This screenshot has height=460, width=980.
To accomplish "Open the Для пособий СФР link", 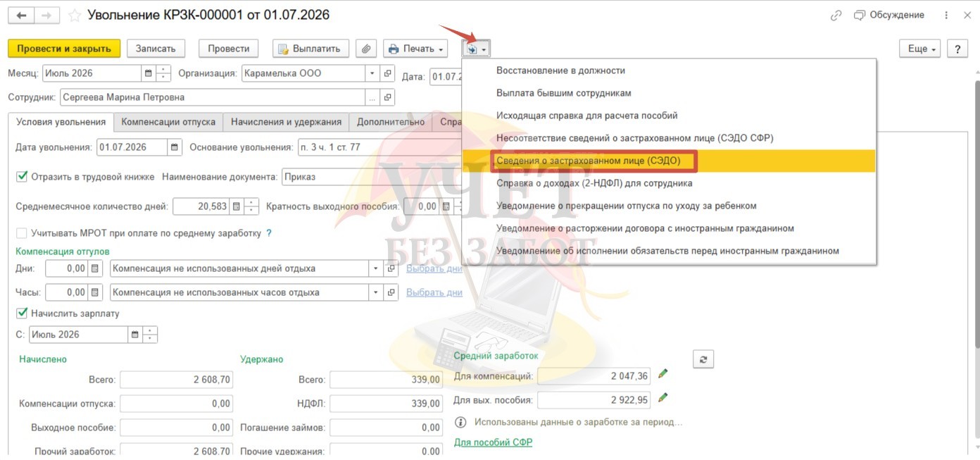I will (x=493, y=442).
